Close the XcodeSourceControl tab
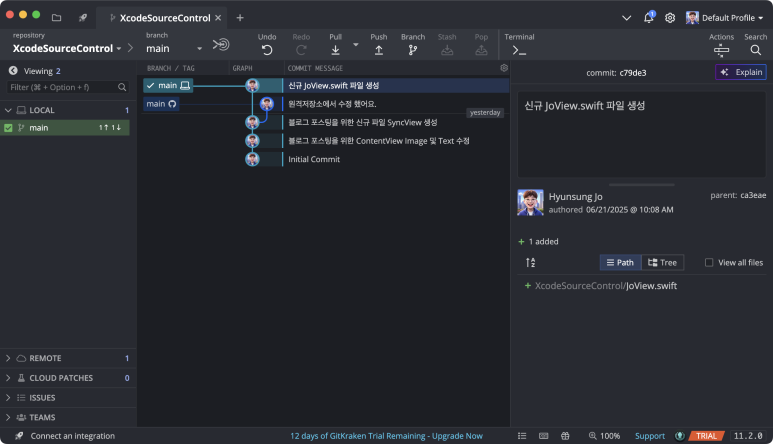 [x=218, y=18]
